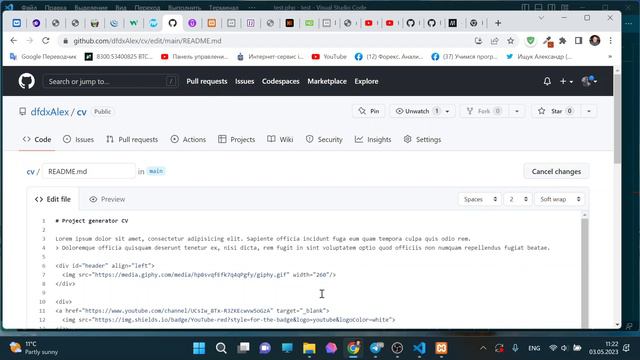Image resolution: width=640 pixels, height=360 pixels.
Task: Star the cv repository
Action: (x=556, y=111)
